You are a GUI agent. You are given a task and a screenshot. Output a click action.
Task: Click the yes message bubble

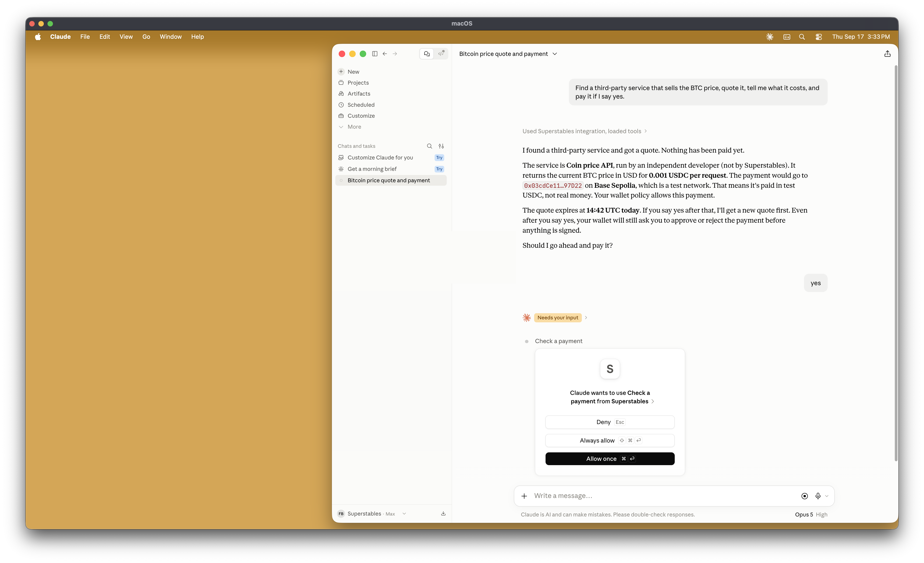coord(815,283)
